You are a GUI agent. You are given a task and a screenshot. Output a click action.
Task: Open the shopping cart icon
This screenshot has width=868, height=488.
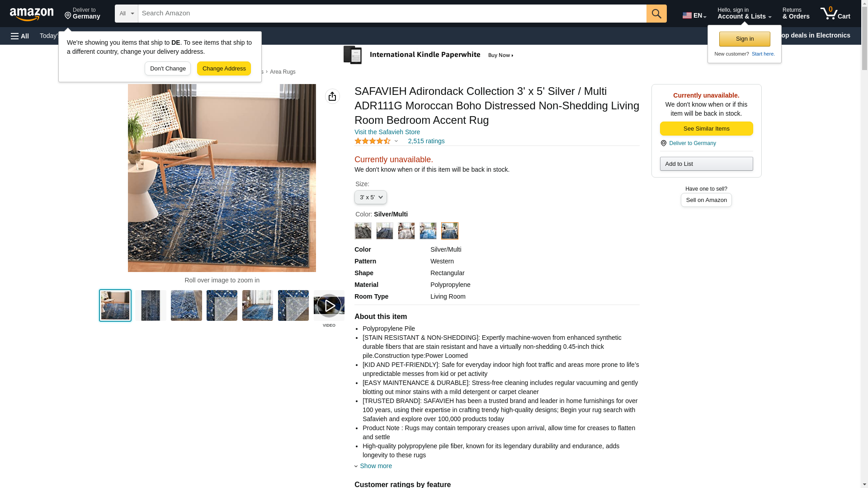pyautogui.click(x=835, y=14)
